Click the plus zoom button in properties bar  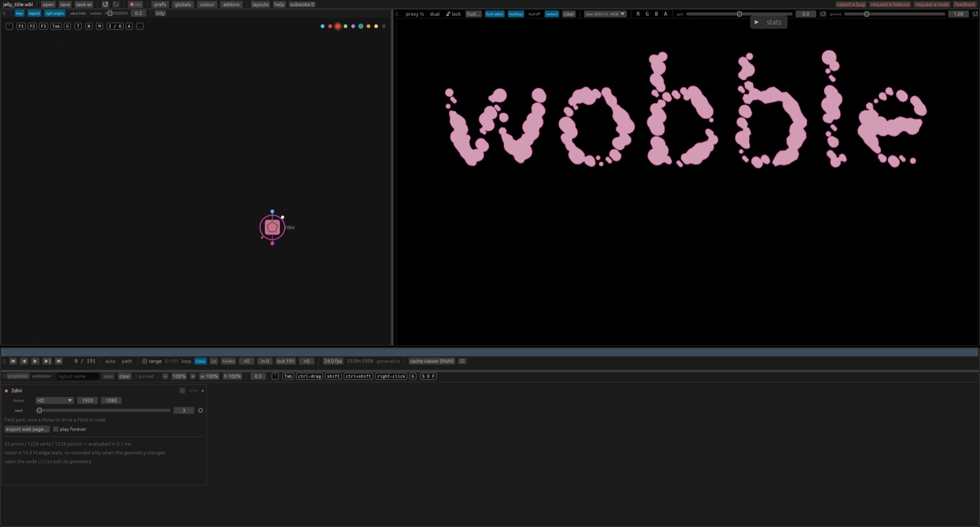(193, 376)
